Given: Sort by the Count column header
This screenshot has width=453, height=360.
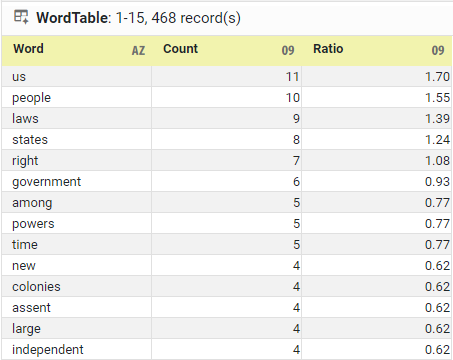Looking at the screenshot, I should pos(180,49).
